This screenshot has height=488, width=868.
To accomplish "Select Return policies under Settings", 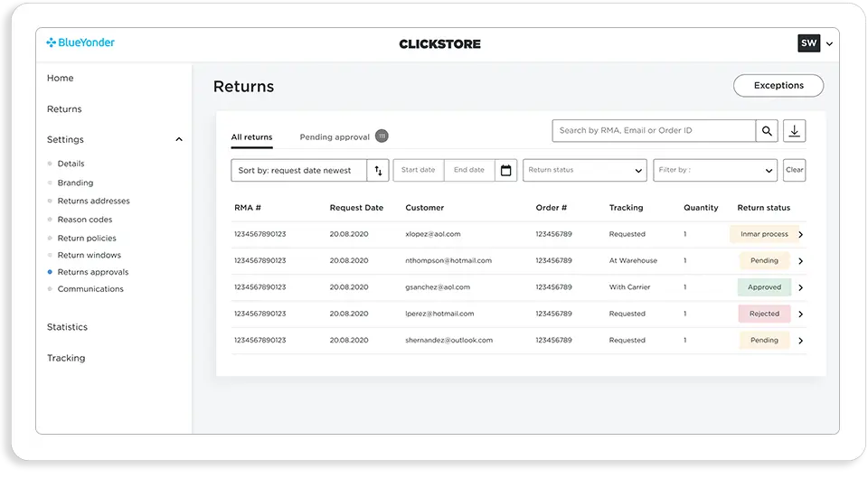I will [87, 238].
